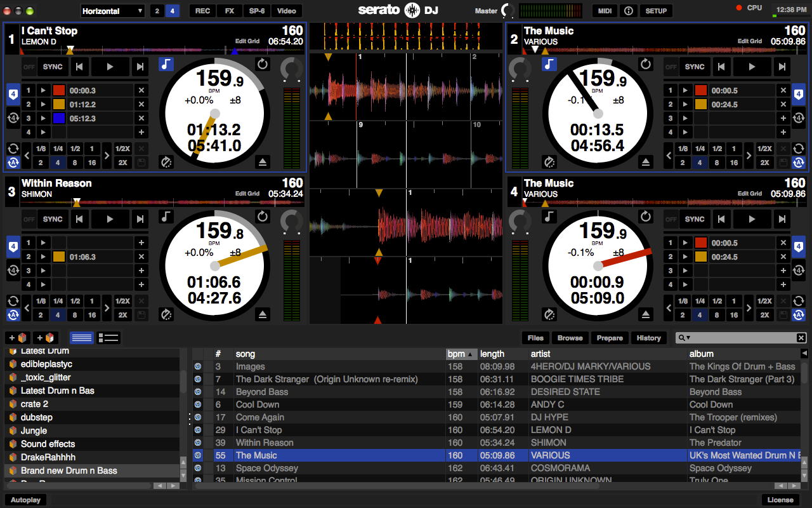Click orange cue swatch on deck 3
This screenshot has height=508, width=812.
59,257
